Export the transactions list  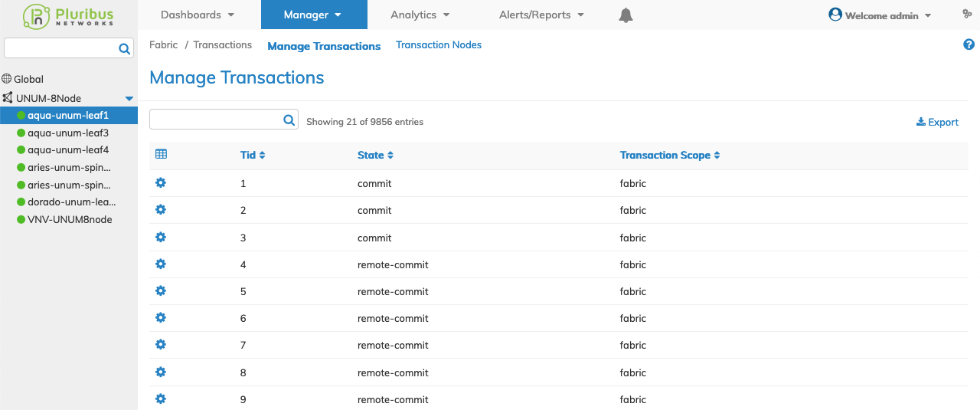point(937,122)
